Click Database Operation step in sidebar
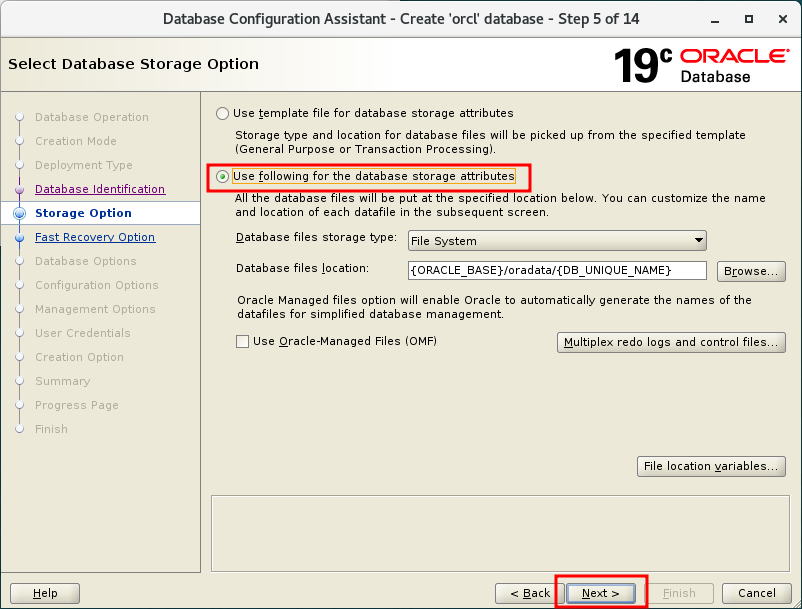 [92, 117]
